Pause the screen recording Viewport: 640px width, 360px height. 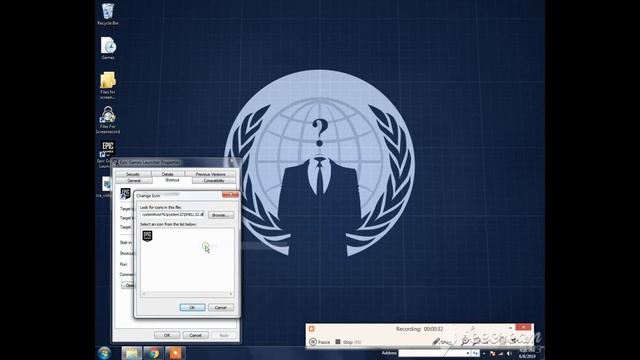pyautogui.click(x=320, y=342)
